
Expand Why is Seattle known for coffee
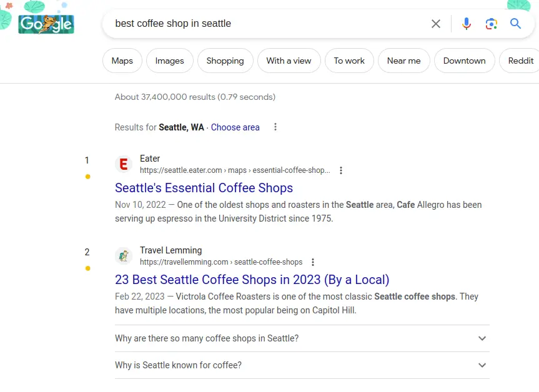pos(302,365)
